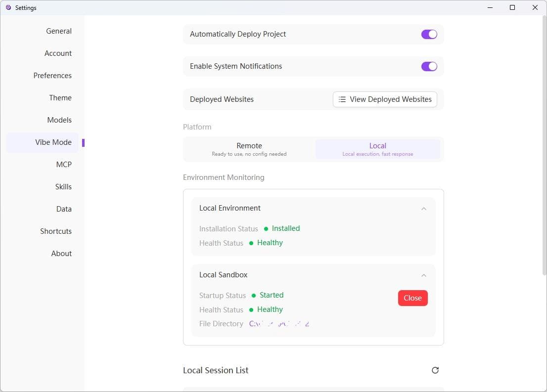The height and width of the screenshot is (392, 547).
Task: Refresh the Local Session List
Action: (435, 370)
